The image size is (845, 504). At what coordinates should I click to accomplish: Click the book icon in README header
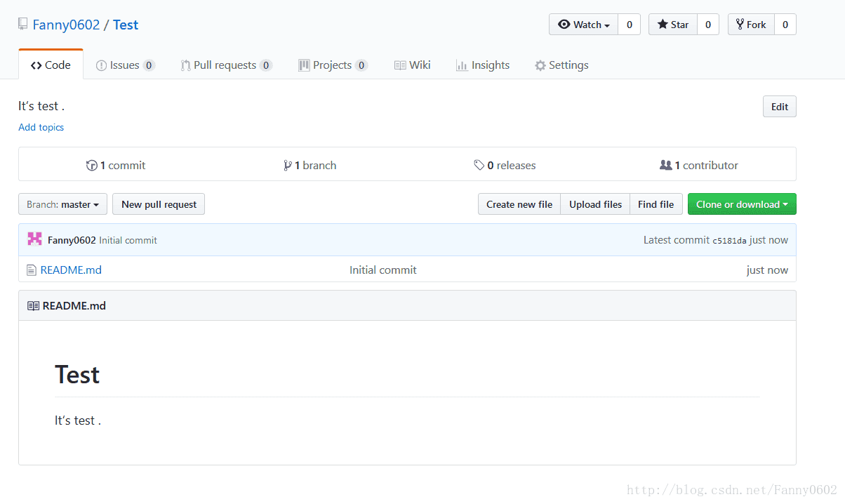[33, 306]
